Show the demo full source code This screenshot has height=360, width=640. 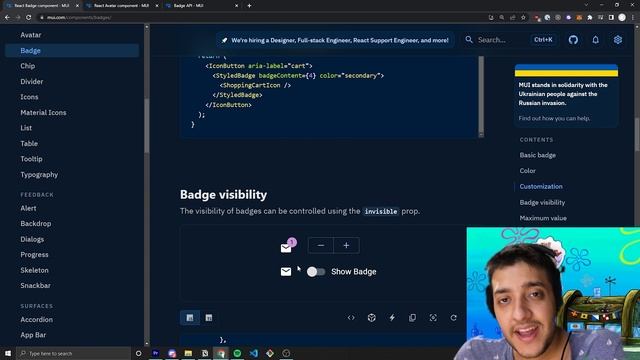[351, 318]
